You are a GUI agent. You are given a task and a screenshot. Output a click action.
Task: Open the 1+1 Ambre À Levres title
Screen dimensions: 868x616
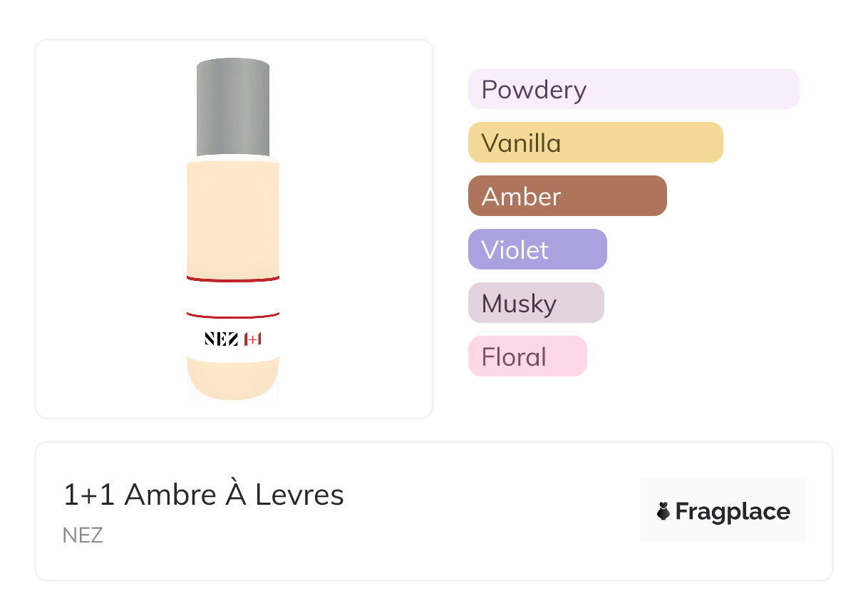(204, 495)
